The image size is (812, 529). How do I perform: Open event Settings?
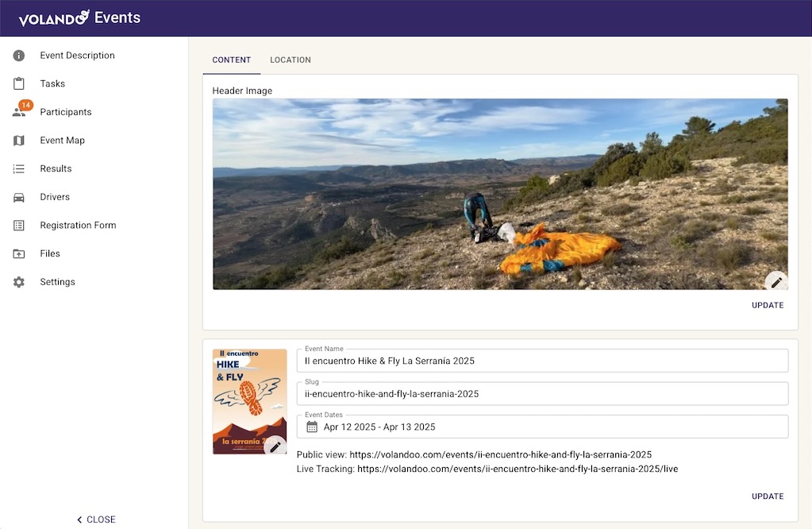[57, 281]
